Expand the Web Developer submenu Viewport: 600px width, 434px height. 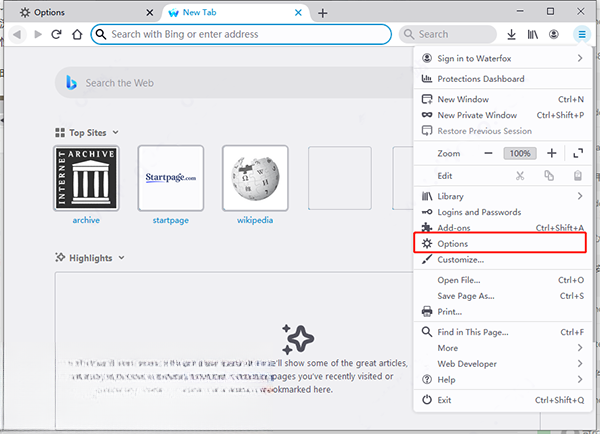(x=502, y=364)
